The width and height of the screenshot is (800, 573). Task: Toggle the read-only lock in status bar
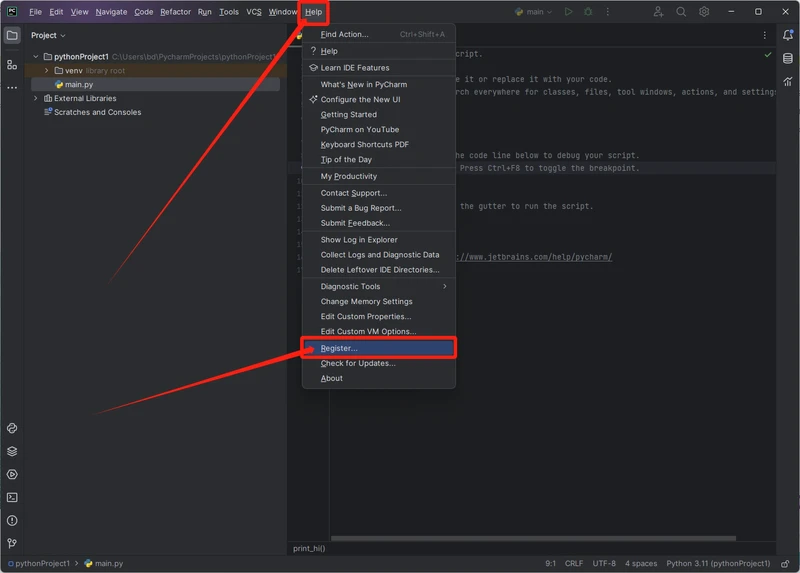pyautogui.click(x=786, y=563)
